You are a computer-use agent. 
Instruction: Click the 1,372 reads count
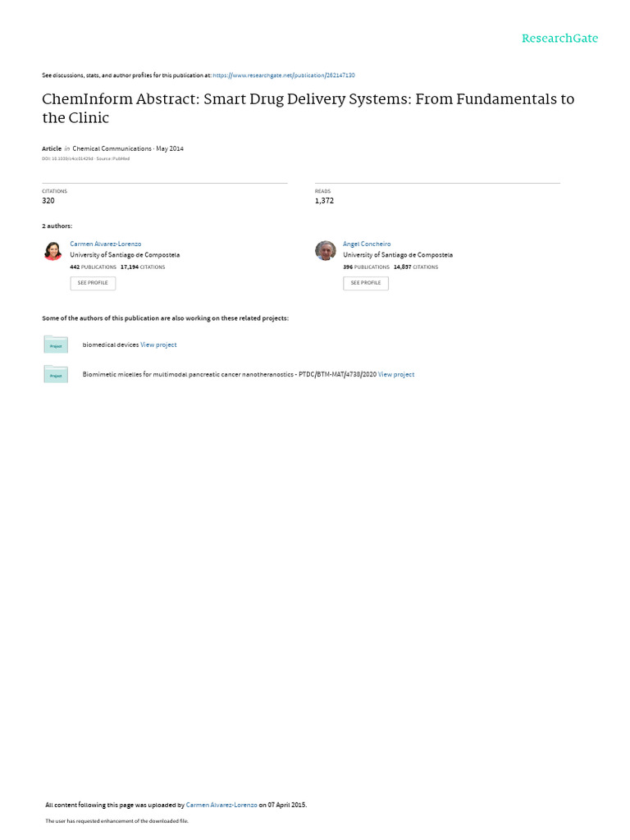coord(324,201)
